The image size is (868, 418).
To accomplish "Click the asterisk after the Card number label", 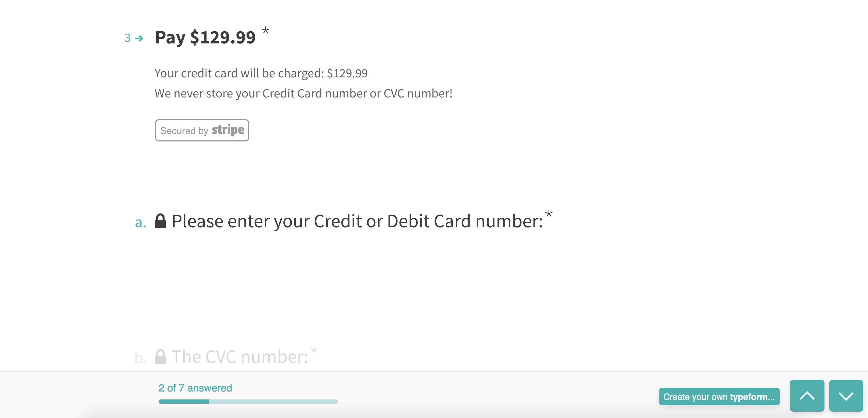I will click(549, 214).
